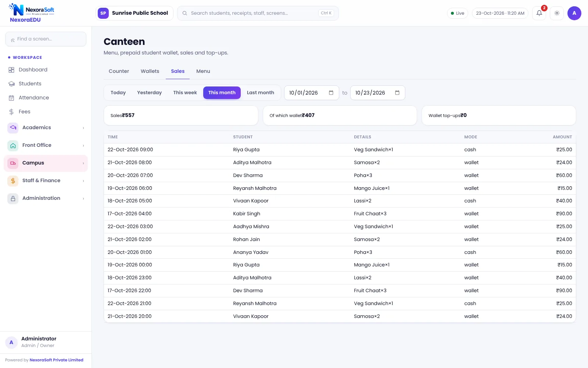Open Students from the sidebar

46,84
